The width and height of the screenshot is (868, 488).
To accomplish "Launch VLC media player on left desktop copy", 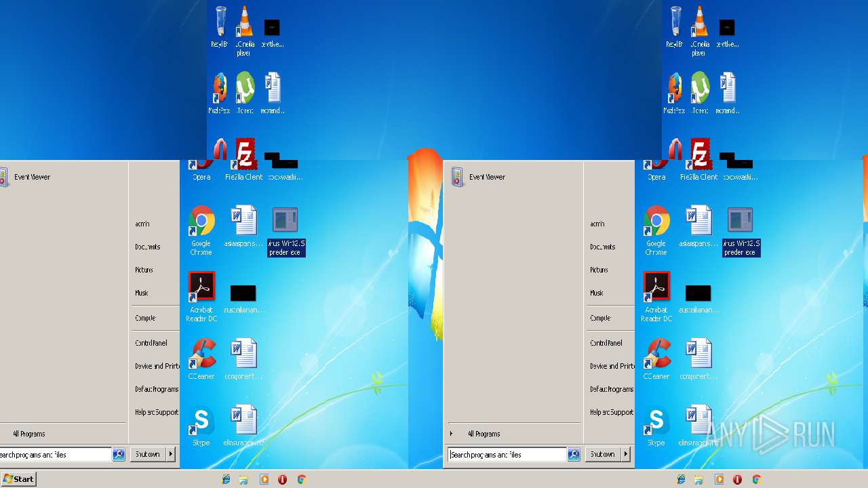I will click(x=244, y=30).
